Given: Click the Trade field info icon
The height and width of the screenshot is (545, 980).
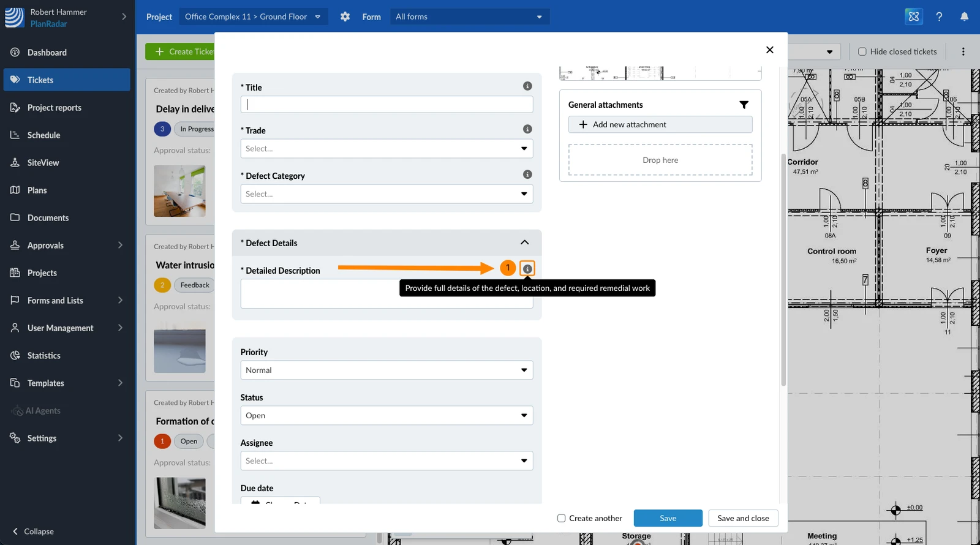Looking at the screenshot, I should pyautogui.click(x=527, y=129).
